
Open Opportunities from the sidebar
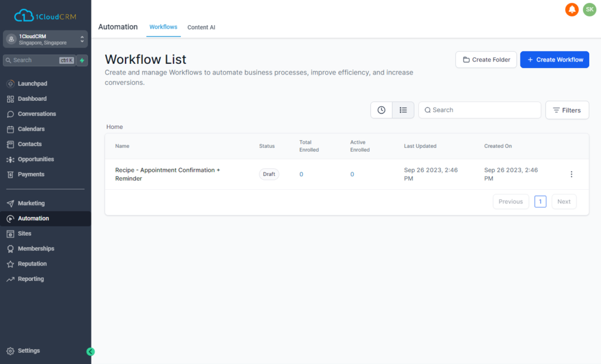pos(37,159)
